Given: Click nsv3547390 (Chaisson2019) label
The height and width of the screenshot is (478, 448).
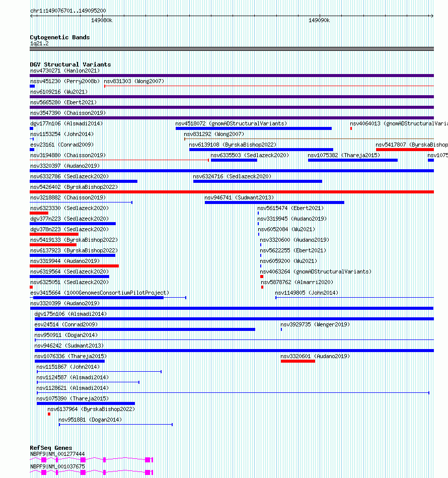Looking at the screenshot, I should tap(68, 113).
